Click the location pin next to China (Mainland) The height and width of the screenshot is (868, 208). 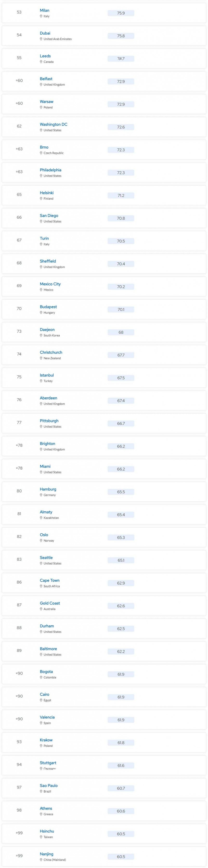[41, 860]
